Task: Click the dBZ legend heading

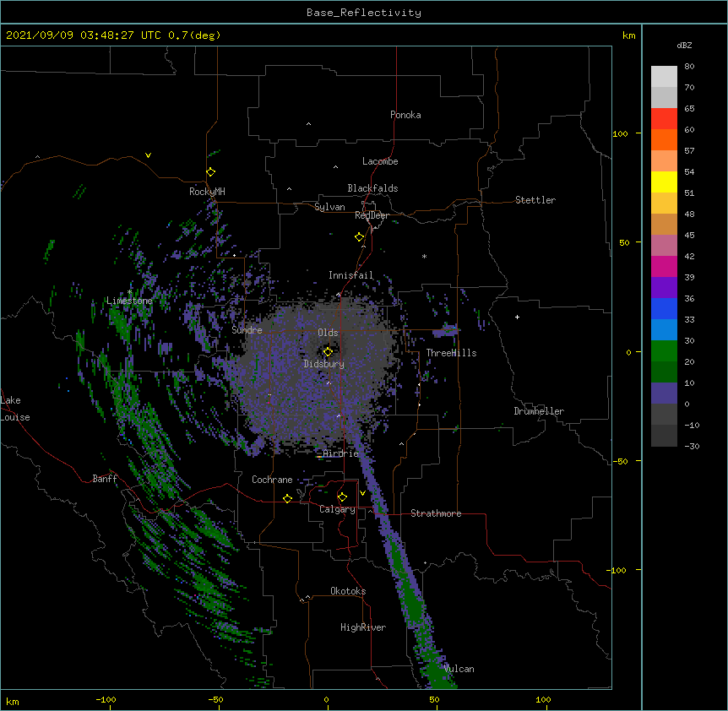Action: [684, 46]
